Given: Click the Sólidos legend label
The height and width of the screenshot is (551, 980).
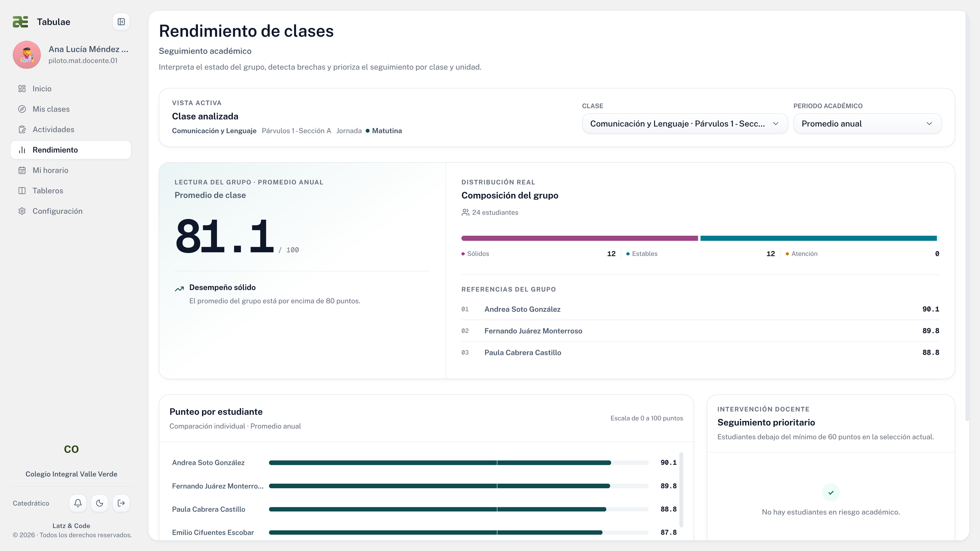Looking at the screenshot, I should [478, 254].
